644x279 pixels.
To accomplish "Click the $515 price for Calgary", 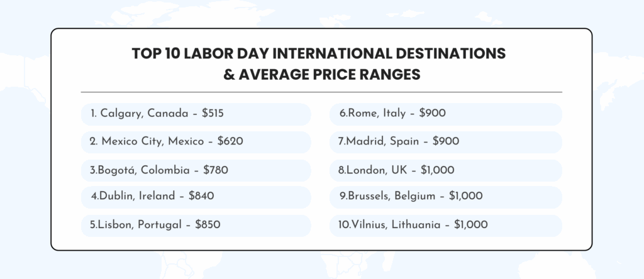I will click(x=213, y=114).
